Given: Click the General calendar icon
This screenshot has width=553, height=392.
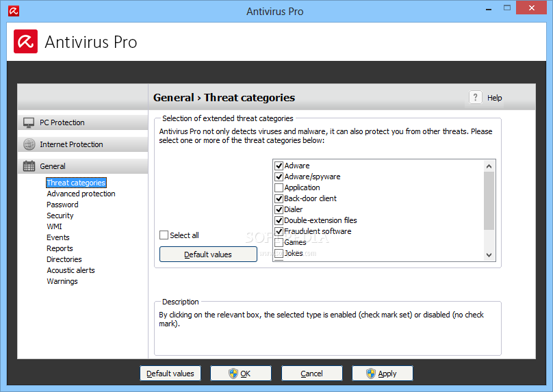Looking at the screenshot, I should pos(29,166).
